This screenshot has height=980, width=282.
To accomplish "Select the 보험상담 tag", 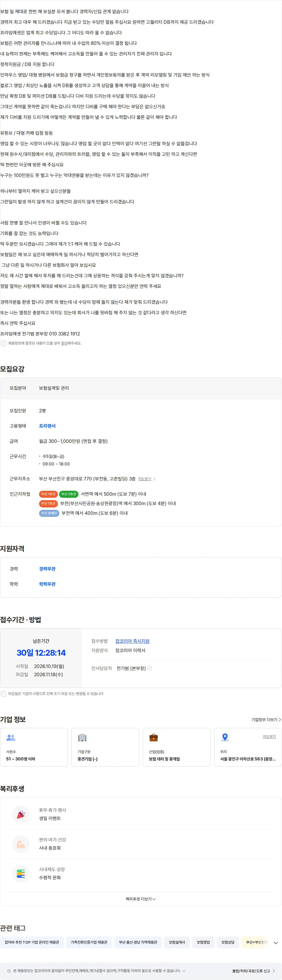I will coord(228,942).
